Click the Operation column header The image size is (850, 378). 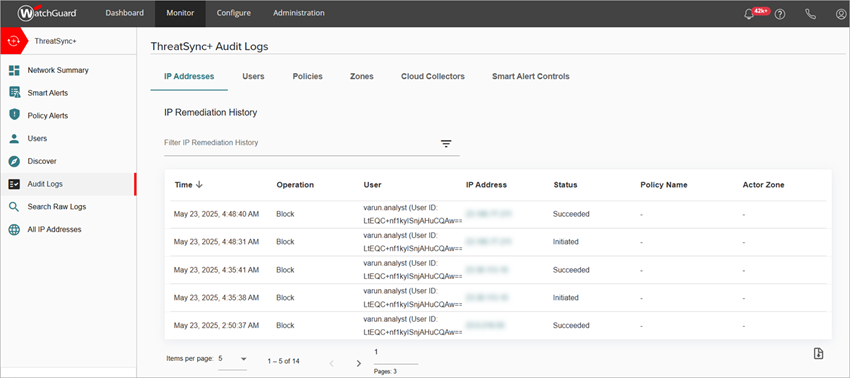pyautogui.click(x=295, y=185)
